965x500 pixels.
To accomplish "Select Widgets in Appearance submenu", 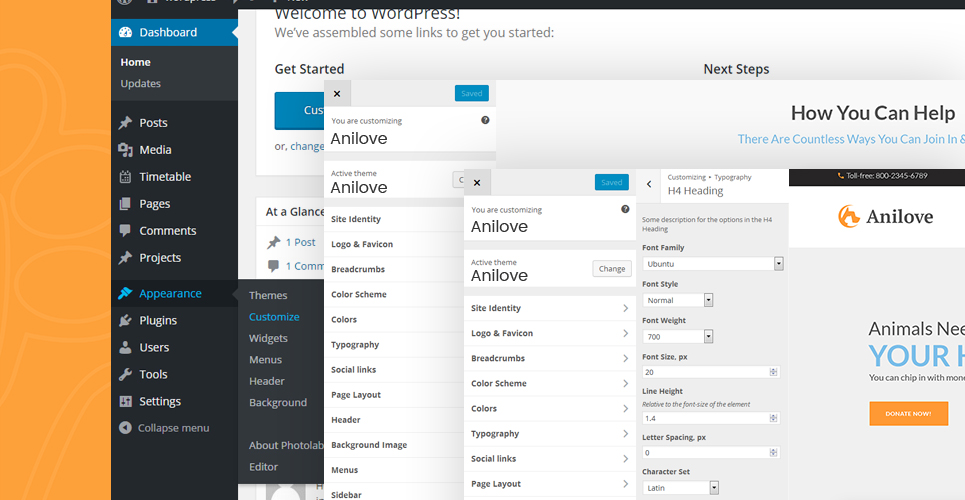I will pyautogui.click(x=268, y=339).
